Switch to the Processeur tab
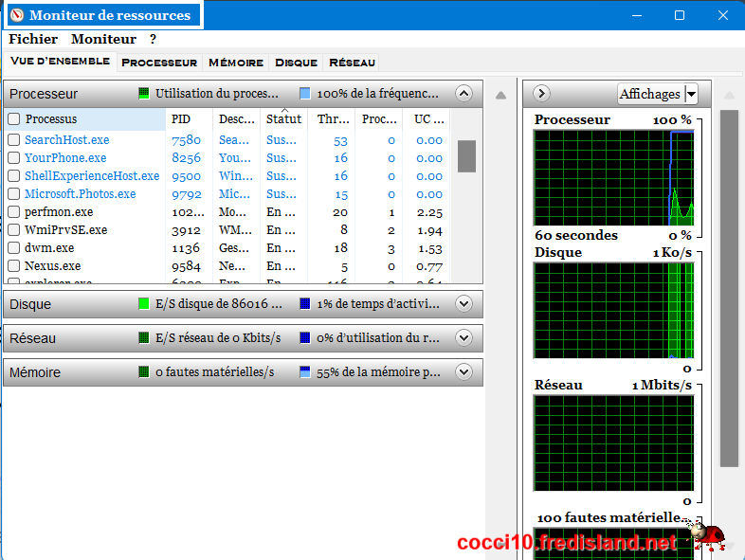Viewport: 745px width, 560px height. coord(159,63)
